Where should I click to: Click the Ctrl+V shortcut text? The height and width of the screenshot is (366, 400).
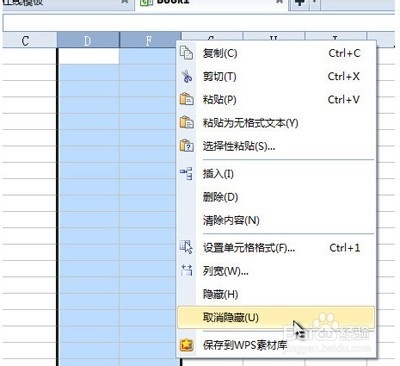[344, 100]
